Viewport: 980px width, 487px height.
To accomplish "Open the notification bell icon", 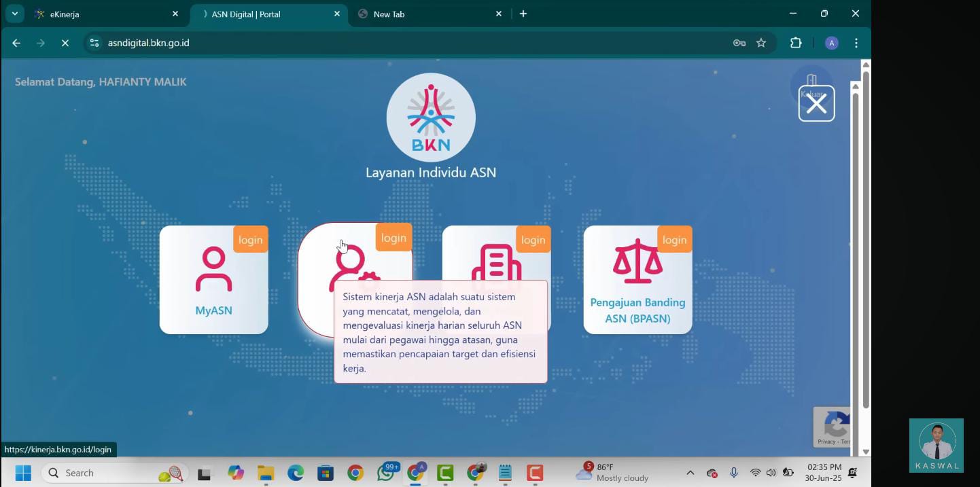I will coord(853,473).
